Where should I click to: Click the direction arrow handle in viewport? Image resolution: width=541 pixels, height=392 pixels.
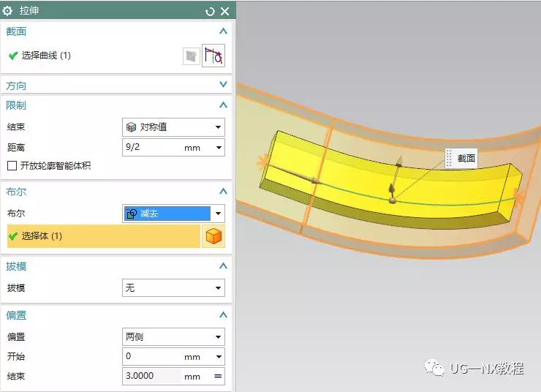pyautogui.click(x=398, y=162)
